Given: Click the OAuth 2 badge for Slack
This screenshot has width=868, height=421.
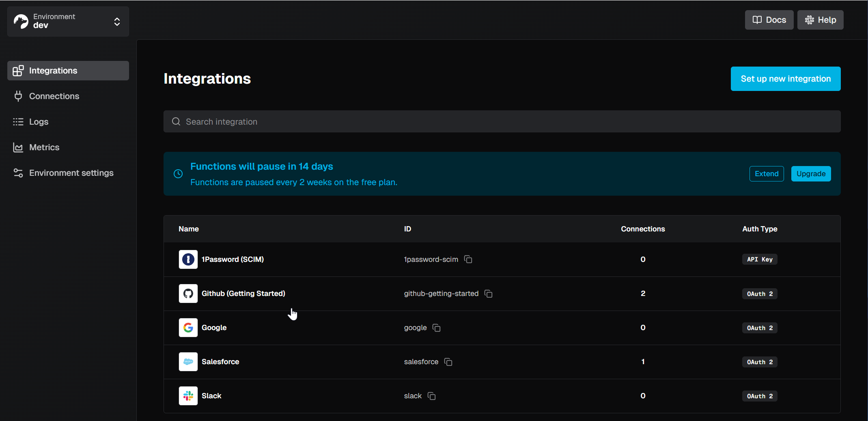Looking at the screenshot, I should click(760, 396).
